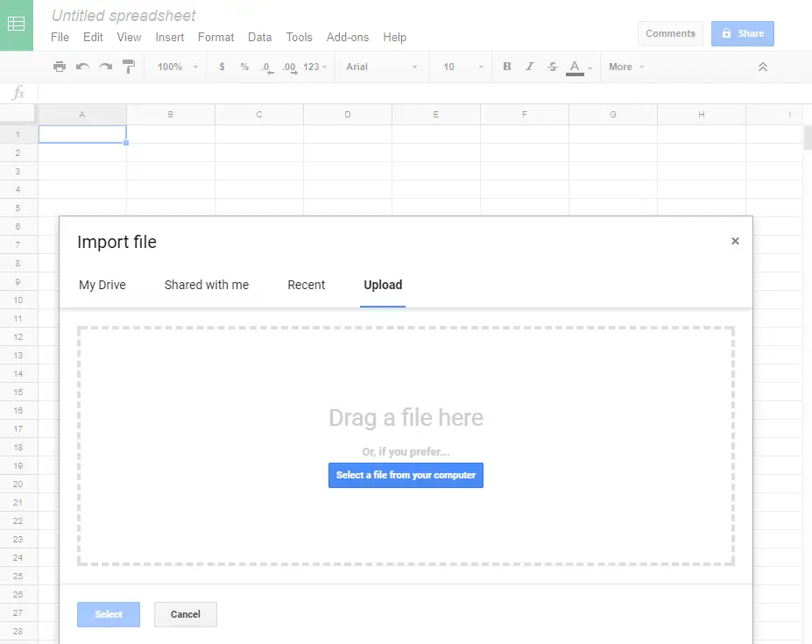Cancel the file import
812x644 pixels.
pos(185,614)
